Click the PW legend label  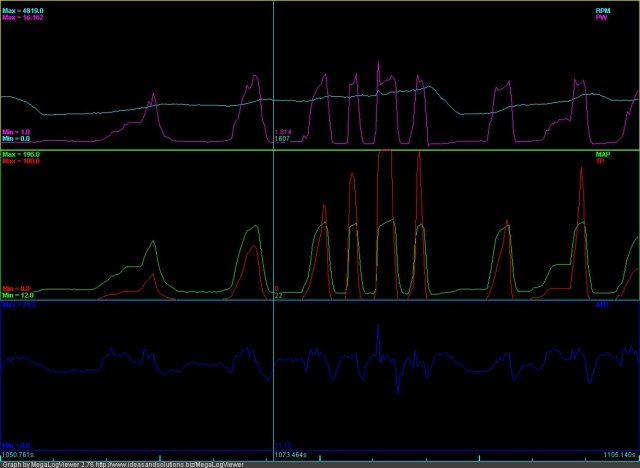(601, 17)
